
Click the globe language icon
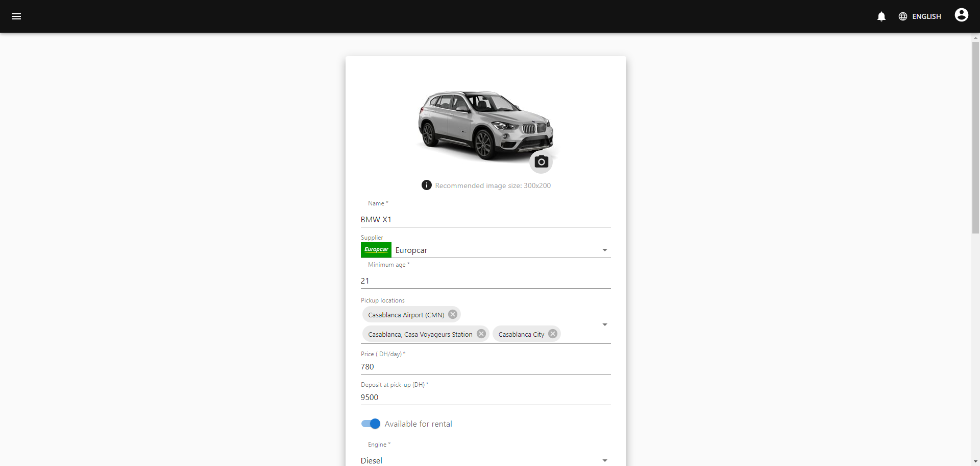[x=903, y=16]
